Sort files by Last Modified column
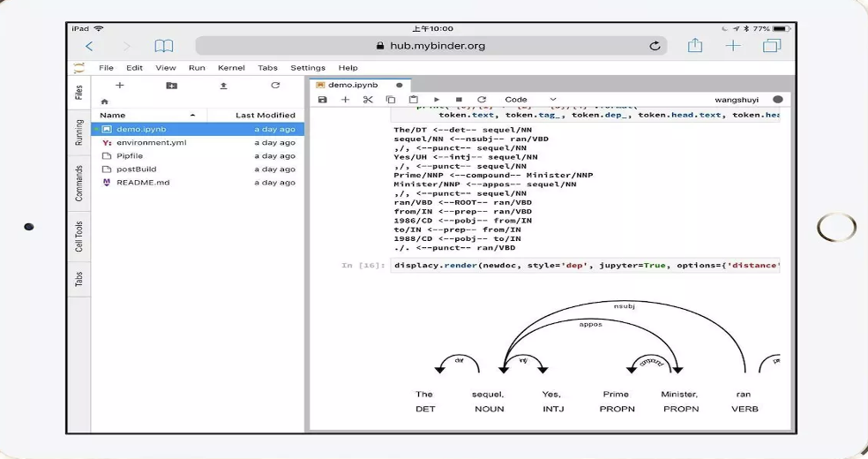The height and width of the screenshot is (459, 868). tap(256, 115)
